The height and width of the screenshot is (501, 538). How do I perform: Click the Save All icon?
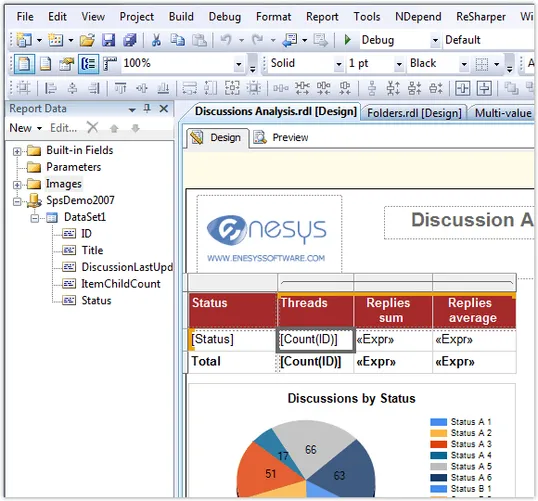tap(130, 40)
